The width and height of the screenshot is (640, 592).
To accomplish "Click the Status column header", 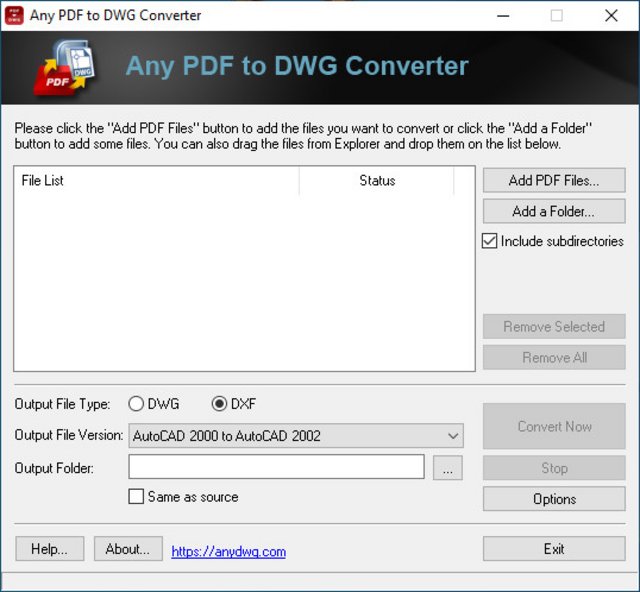I will [376, 180].
